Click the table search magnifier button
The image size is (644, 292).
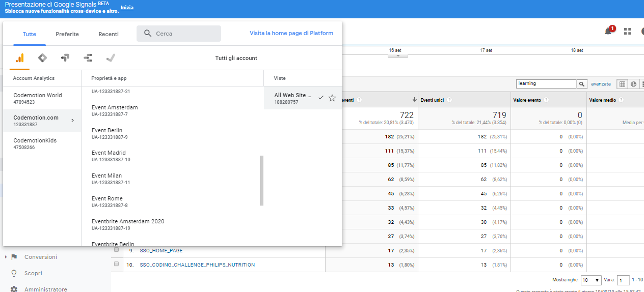point(581,84)
